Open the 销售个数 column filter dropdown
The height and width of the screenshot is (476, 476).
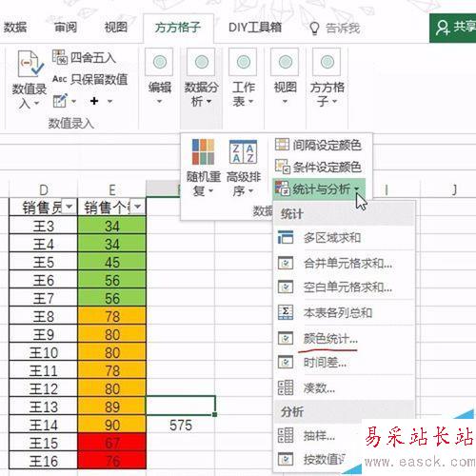(x=137, y=207)
